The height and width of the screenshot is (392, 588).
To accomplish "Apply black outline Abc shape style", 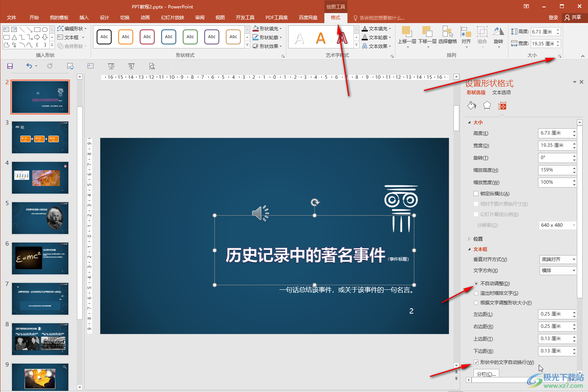I will click(104, 37).
